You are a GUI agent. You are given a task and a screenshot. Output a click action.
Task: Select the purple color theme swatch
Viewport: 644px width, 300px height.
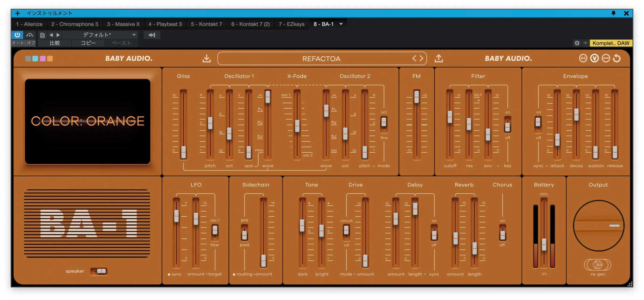pos(43,59)
